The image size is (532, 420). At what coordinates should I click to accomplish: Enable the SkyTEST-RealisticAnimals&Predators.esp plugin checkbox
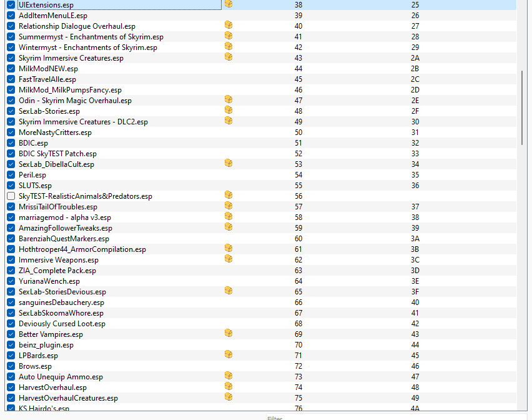(11, 196)
